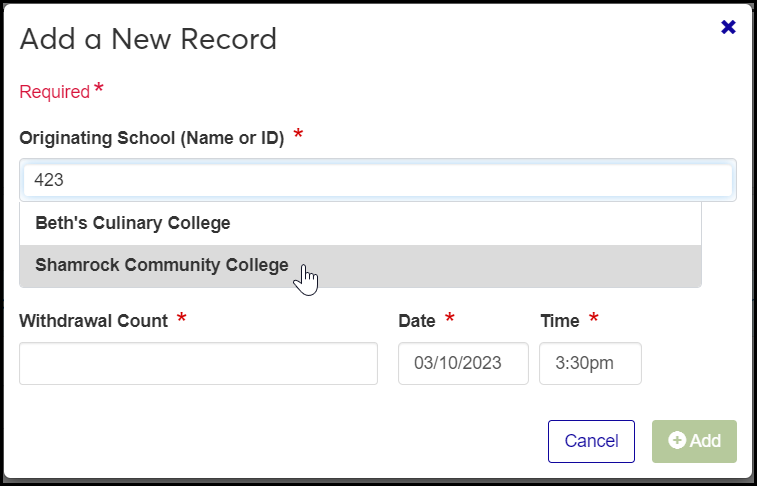Open the Date field showing 03/10/2023
The height and width of the screenshot is (486, 757).
463,364
